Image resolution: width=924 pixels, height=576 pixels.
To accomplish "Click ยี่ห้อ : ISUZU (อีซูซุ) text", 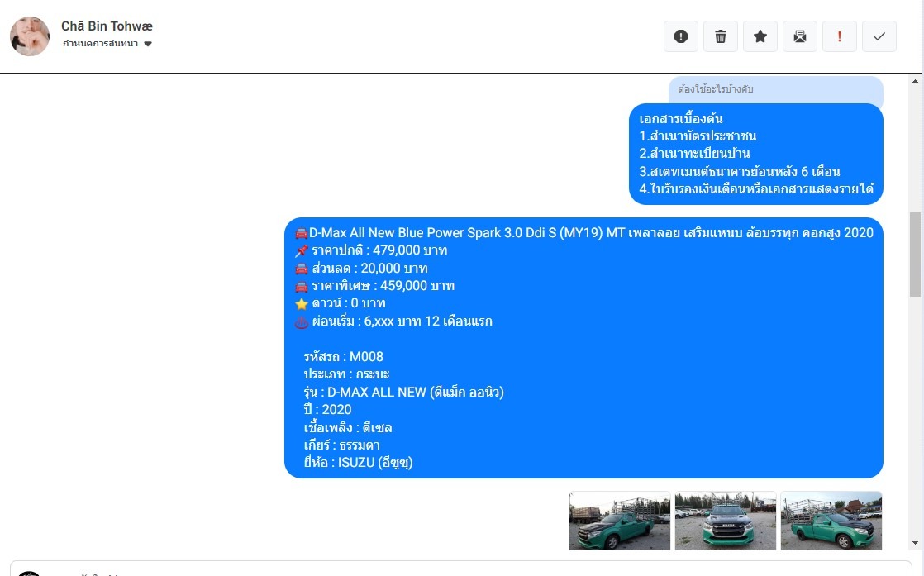I will click(x=359, y=462).
